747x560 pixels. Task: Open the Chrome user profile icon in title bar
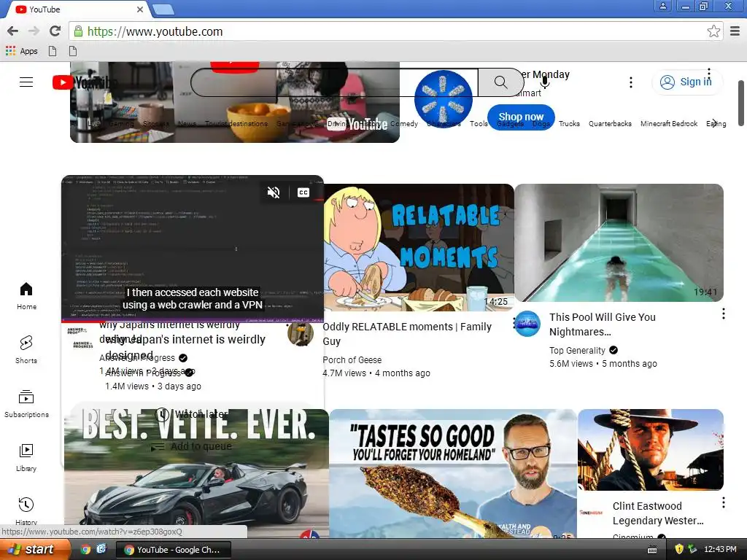pos(662,6)
